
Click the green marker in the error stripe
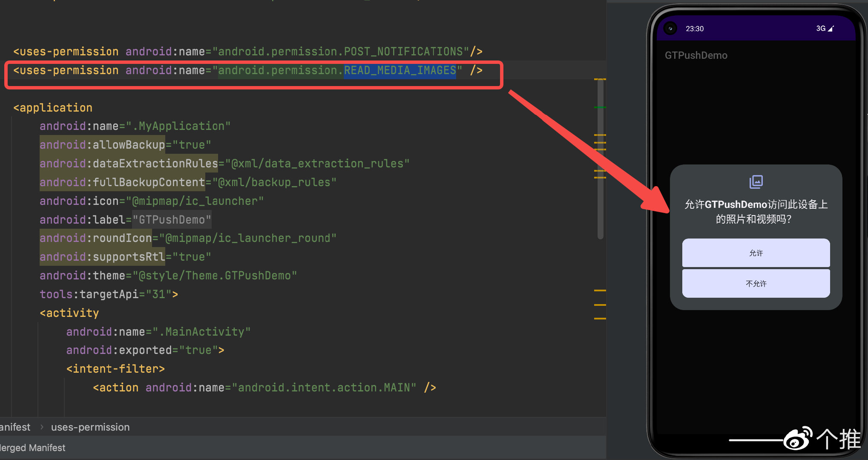(600, 107)
